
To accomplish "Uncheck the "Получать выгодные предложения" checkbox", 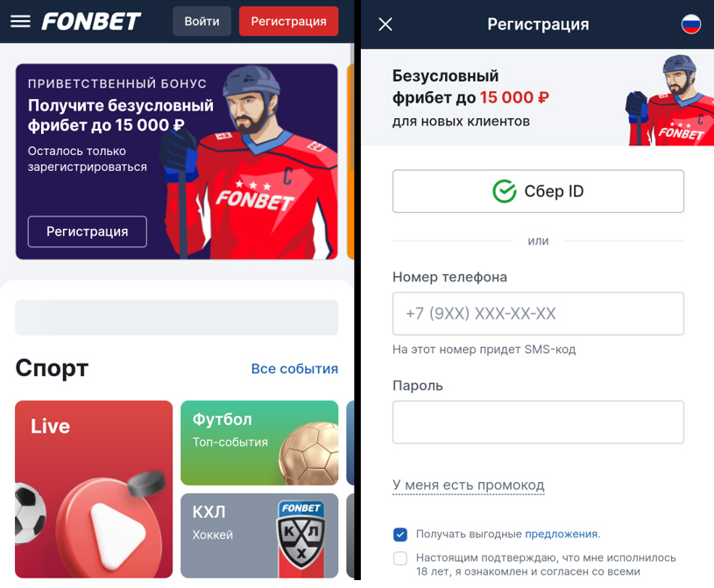I will tap(400, 535).
